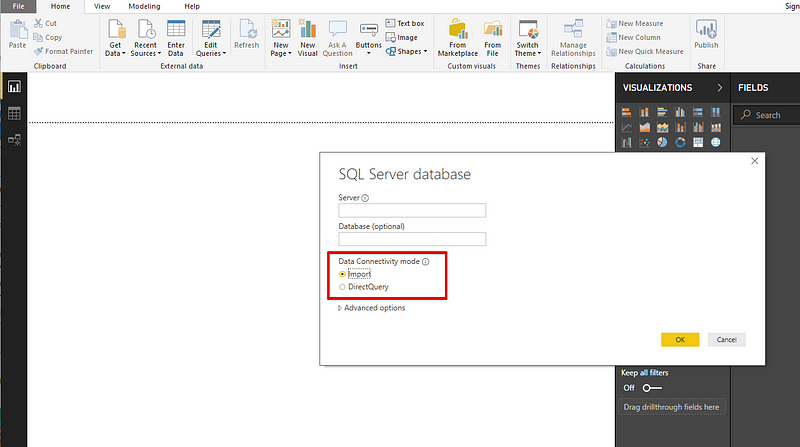Open the File tab

pyautogui.click(x=18, y=6)
